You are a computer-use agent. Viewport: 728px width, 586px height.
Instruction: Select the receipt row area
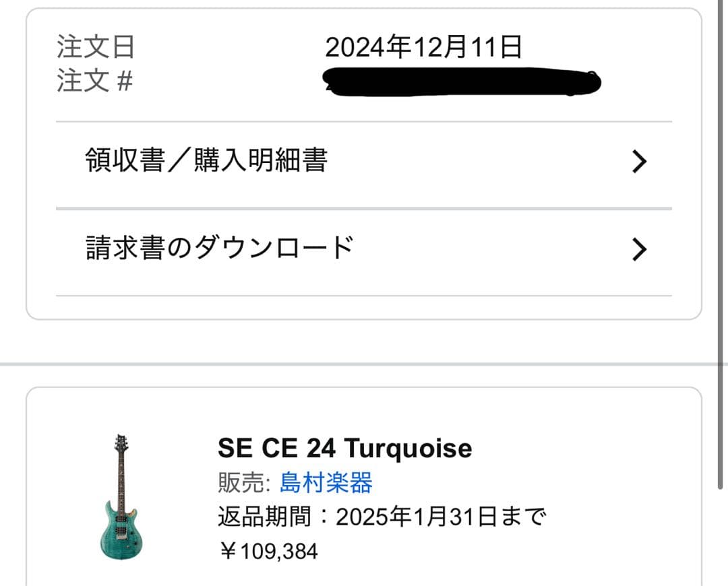[364, 162]
